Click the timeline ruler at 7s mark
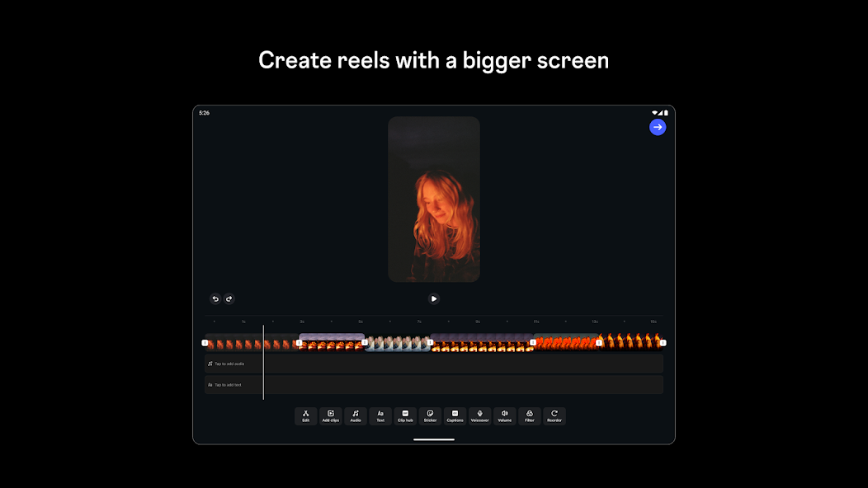The width and height of the screenshot is (868, 488). pos(419,321)
